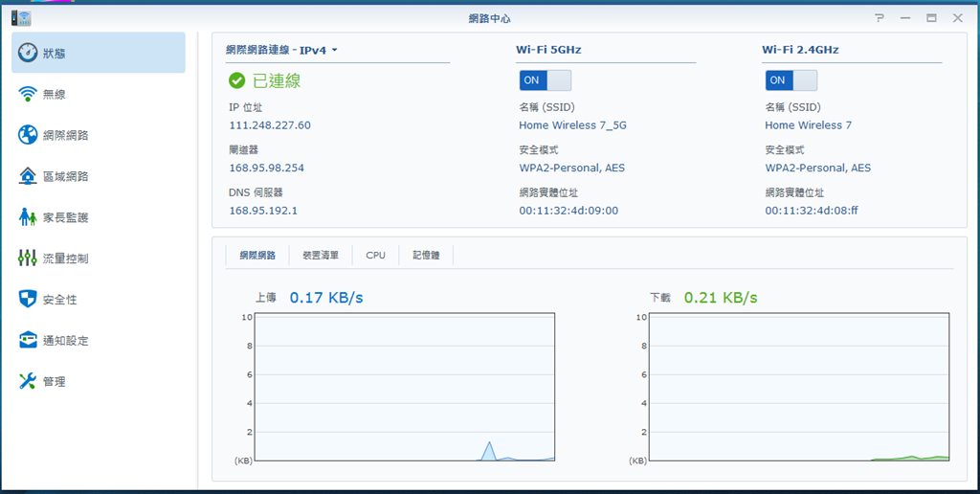Click the 家長監護 parental control icon
Viewport: 980px width, 494px height.
pos(29,217)
